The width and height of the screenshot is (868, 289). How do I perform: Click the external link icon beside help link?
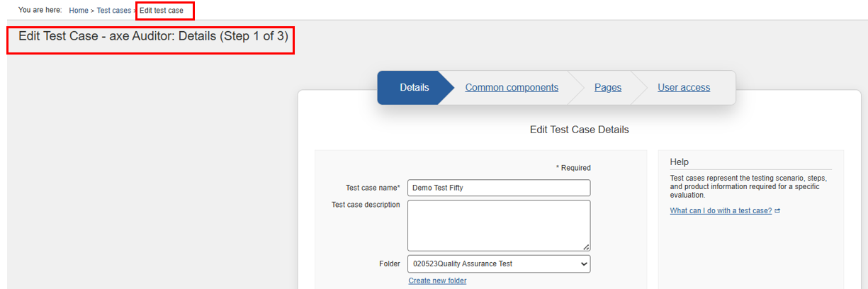pyautogui.click(x=777, y=211)
